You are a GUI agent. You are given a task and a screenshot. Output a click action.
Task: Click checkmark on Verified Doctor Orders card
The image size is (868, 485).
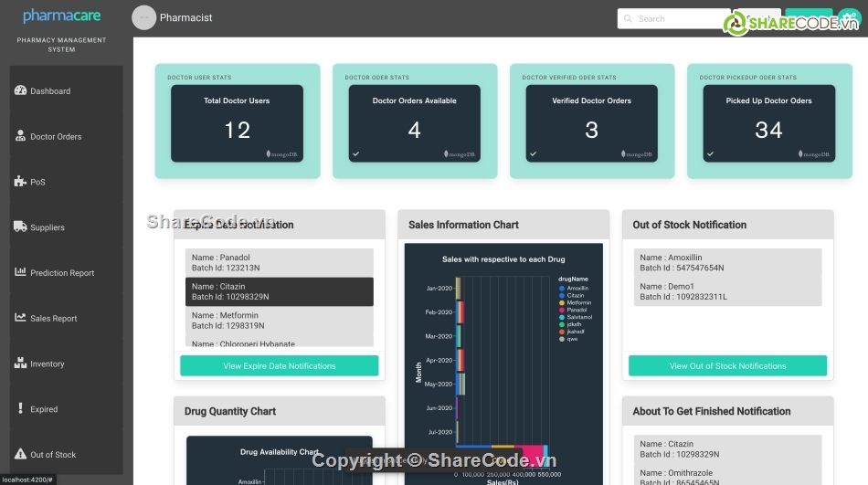pyautogui.click(x=533, y=154)
